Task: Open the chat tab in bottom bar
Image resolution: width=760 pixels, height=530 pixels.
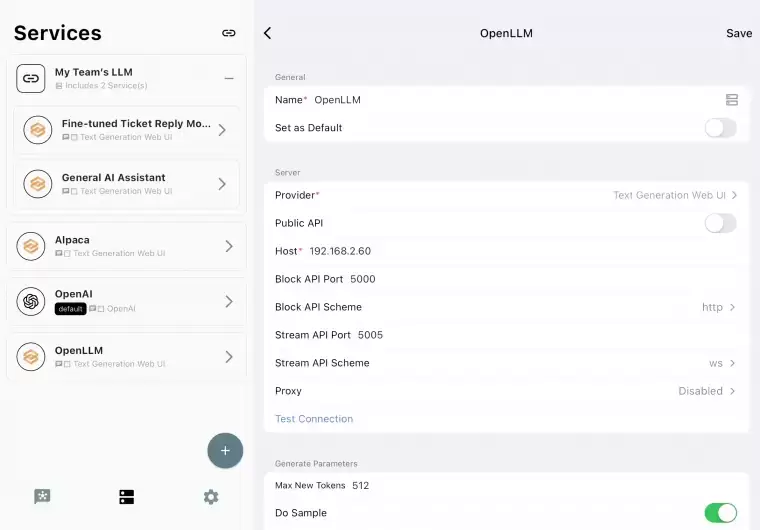Action: 42,497
